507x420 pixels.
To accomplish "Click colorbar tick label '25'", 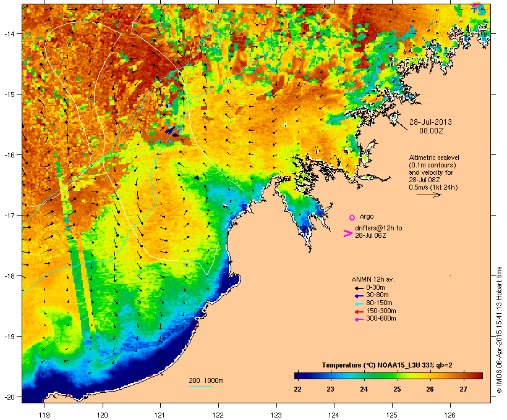I will pos(397,389).
